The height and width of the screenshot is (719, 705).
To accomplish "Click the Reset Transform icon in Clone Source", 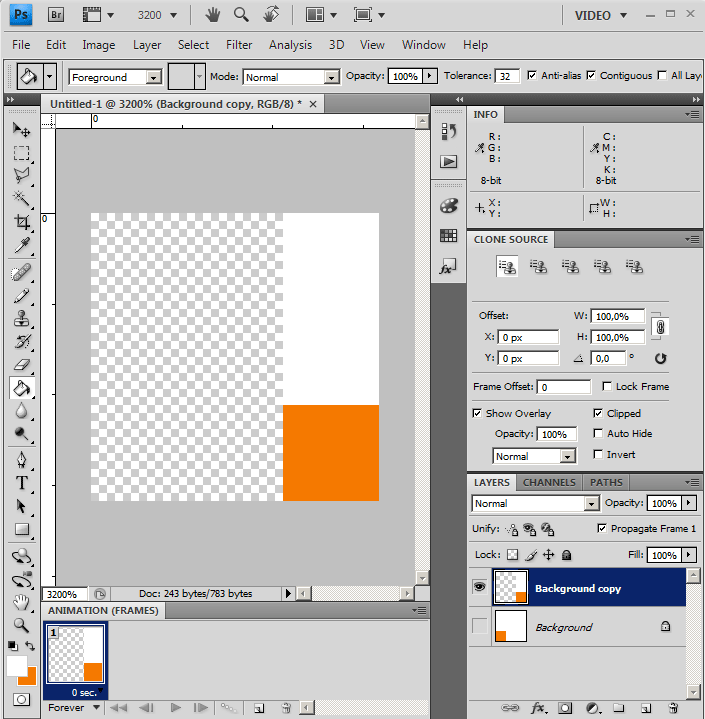I will point(660,358).
